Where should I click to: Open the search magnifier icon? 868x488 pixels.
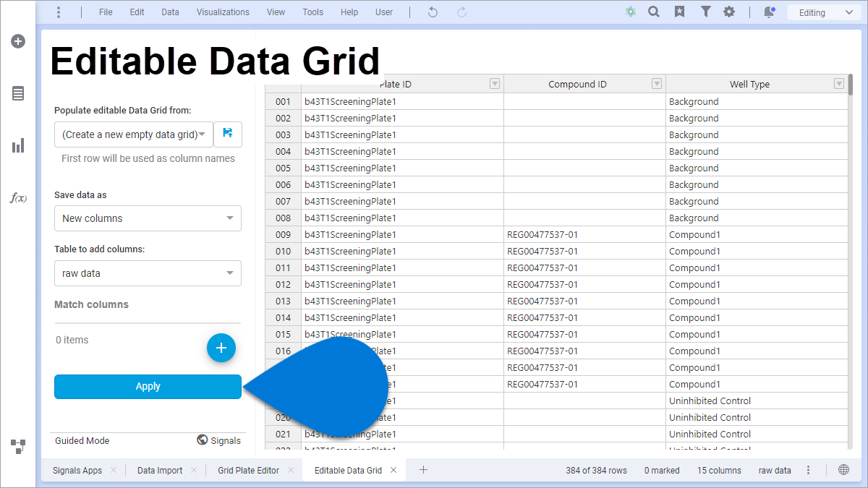(x=654, y=12)
